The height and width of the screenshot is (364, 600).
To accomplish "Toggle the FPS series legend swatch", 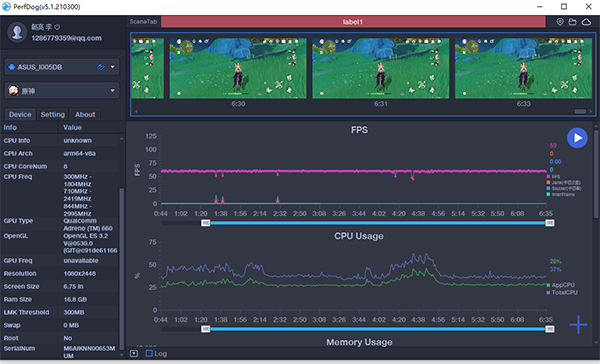I will 548,177.
